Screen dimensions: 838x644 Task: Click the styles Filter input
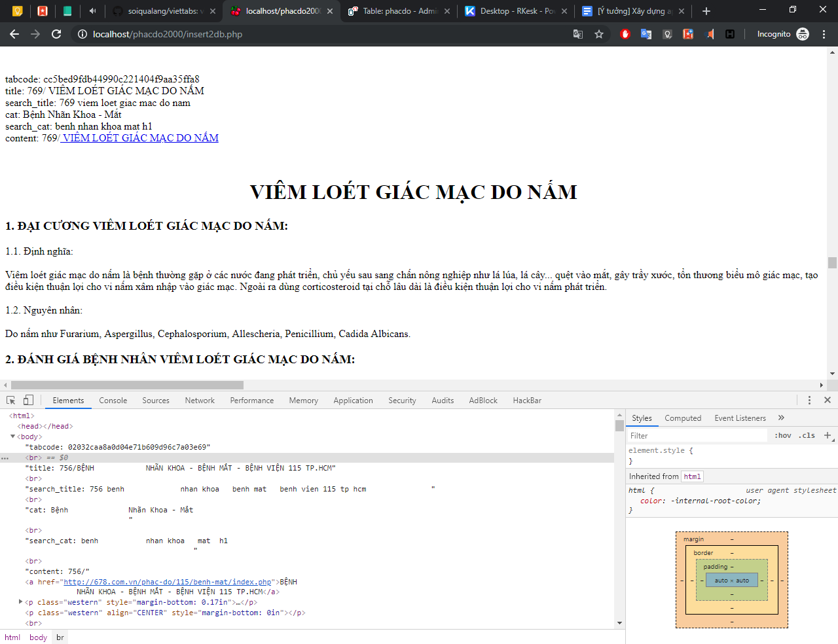[x=697, y=436]
